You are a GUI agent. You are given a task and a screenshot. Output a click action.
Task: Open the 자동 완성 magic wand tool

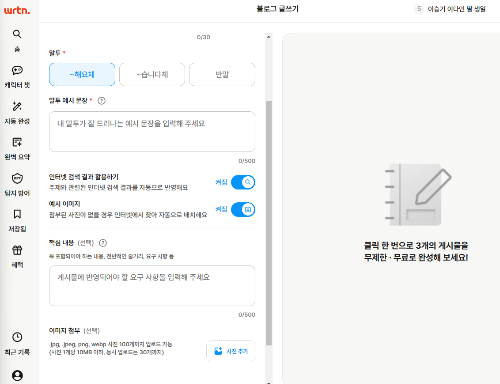(17, 113)
